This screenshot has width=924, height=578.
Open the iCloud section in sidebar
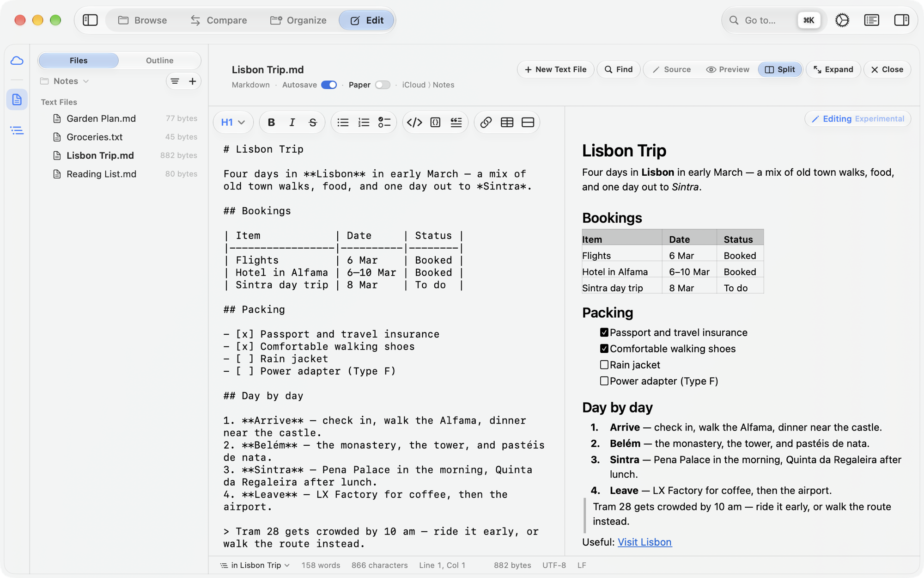(17, 61)
